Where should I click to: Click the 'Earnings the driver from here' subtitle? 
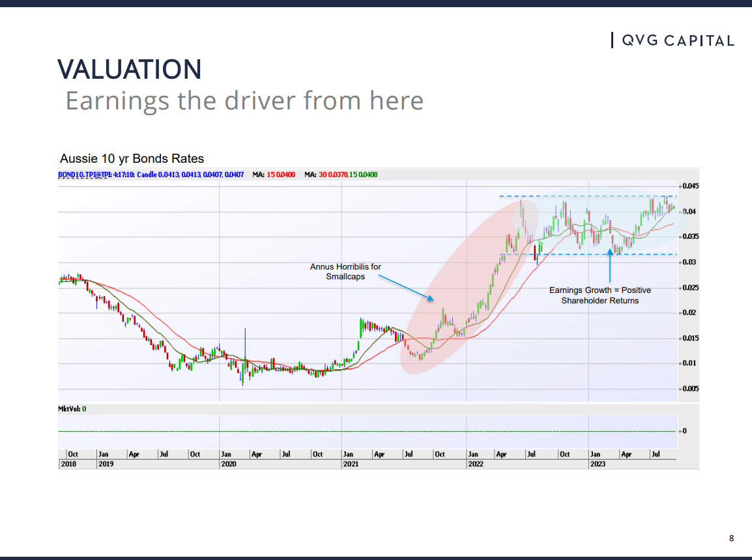click(244, 101)
